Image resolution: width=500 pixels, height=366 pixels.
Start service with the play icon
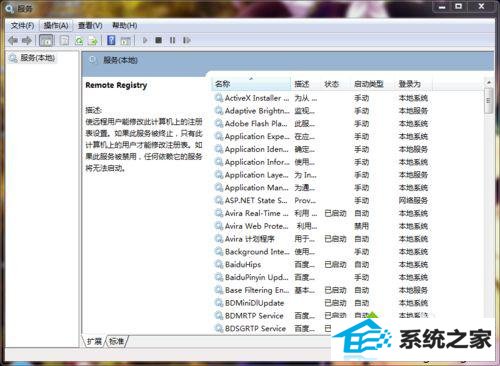pyautogui.click(x=145, y=40)
